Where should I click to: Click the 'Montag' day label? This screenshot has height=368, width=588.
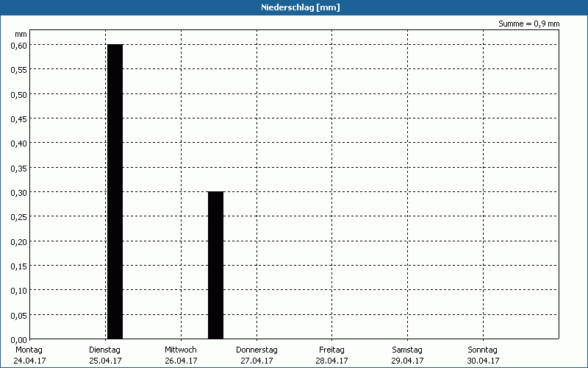point(29,350)
